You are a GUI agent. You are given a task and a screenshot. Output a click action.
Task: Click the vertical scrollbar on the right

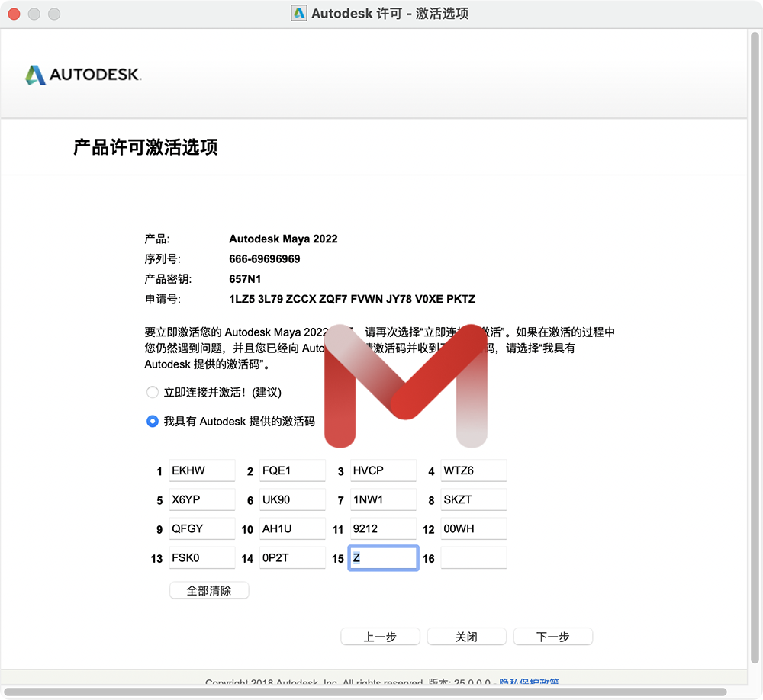click(x=755, y=347)
